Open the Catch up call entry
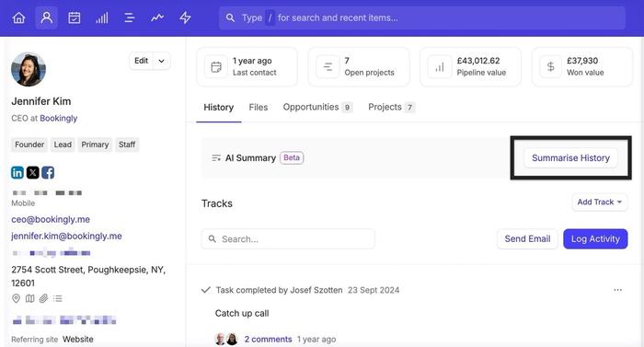 coord(242,313)
